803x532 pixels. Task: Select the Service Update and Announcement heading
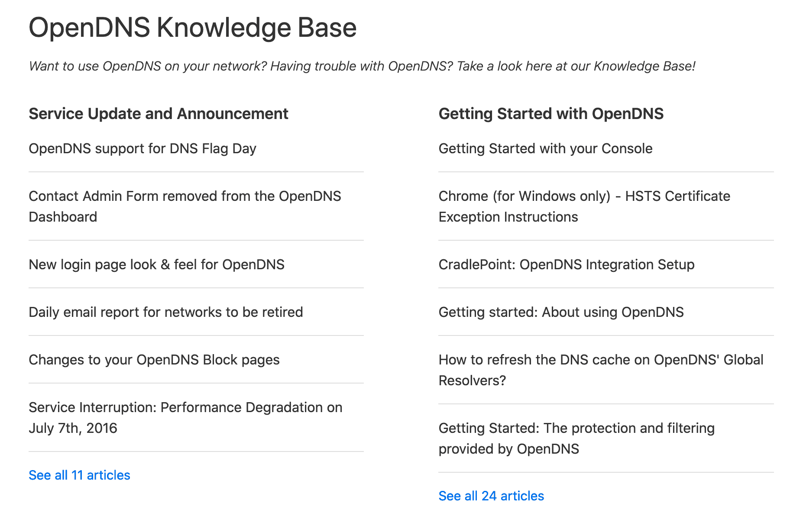[158, 114]
